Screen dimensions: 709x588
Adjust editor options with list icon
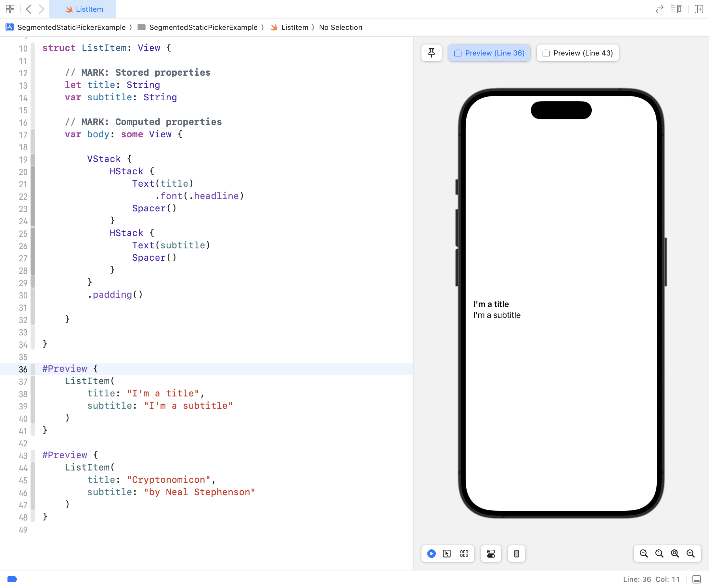677,9
